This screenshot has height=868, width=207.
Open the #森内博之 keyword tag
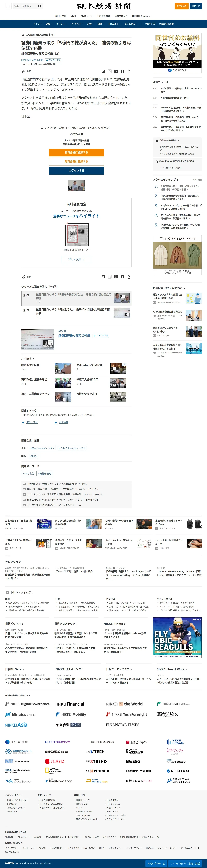(28, 473)
